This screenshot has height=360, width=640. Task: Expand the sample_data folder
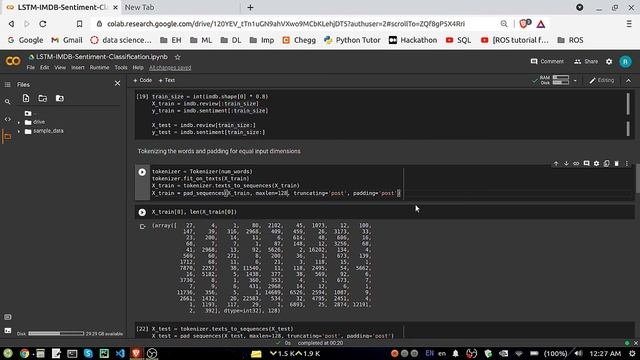click(19, 131)
